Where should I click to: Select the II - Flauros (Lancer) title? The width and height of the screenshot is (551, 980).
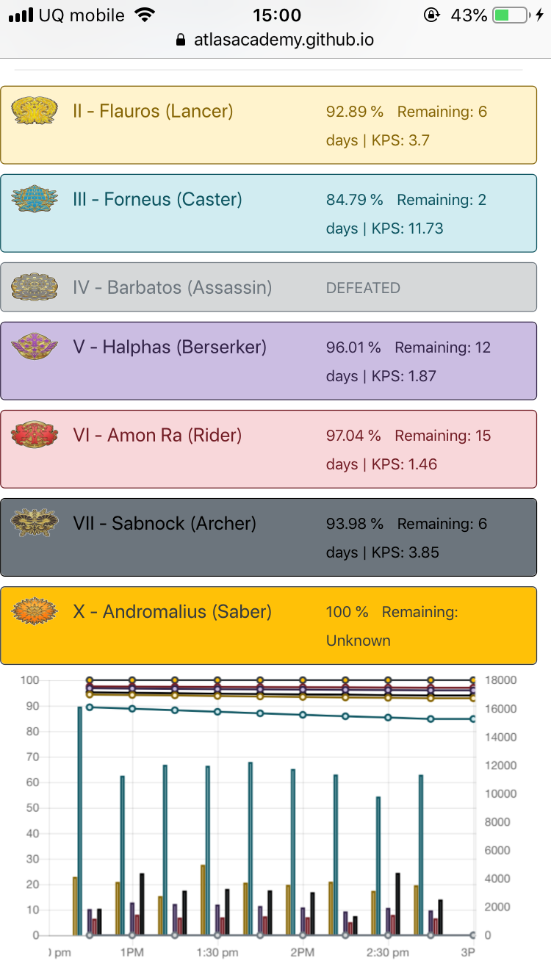[153, 112]
